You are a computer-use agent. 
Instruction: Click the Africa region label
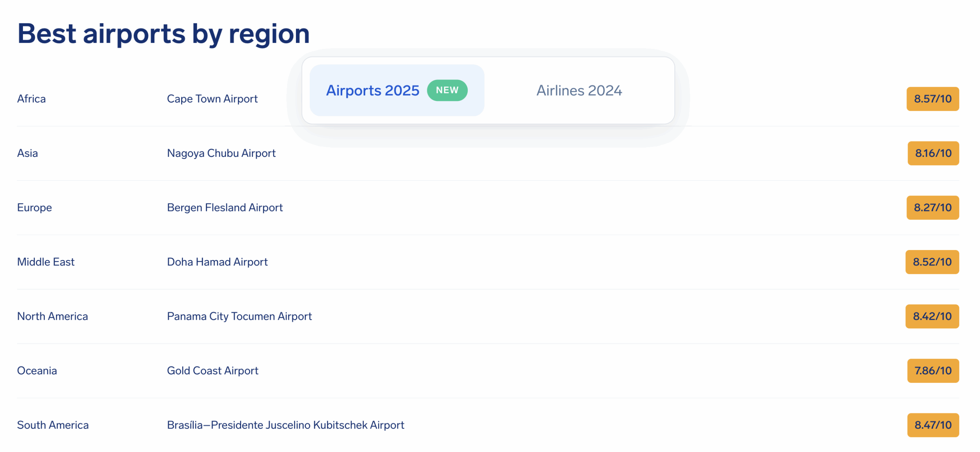(31, 99)
